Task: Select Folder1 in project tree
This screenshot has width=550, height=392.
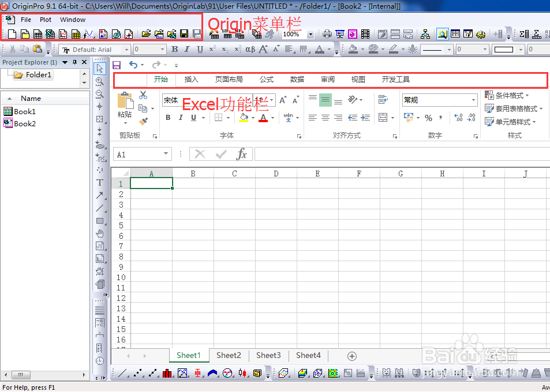Action: pyautogui.click(x=33, y=74)
